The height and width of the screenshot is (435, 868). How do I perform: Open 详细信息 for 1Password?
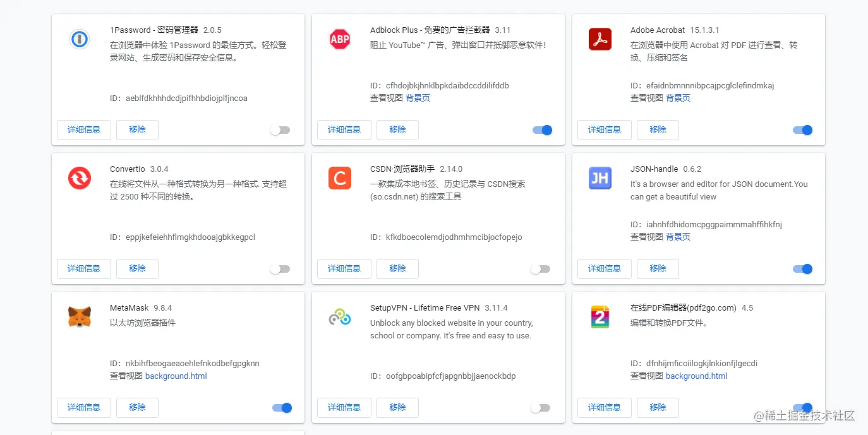point(84,129)
